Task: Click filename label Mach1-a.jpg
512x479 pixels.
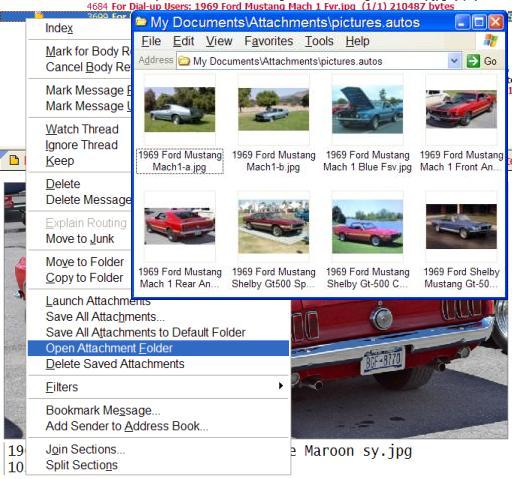Action: tap(180, 161)
